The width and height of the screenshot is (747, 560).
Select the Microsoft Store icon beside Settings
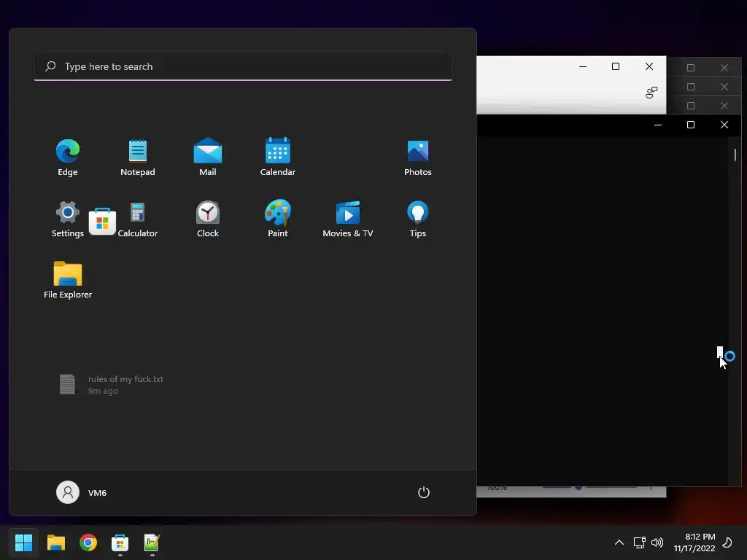click(102, 222)
